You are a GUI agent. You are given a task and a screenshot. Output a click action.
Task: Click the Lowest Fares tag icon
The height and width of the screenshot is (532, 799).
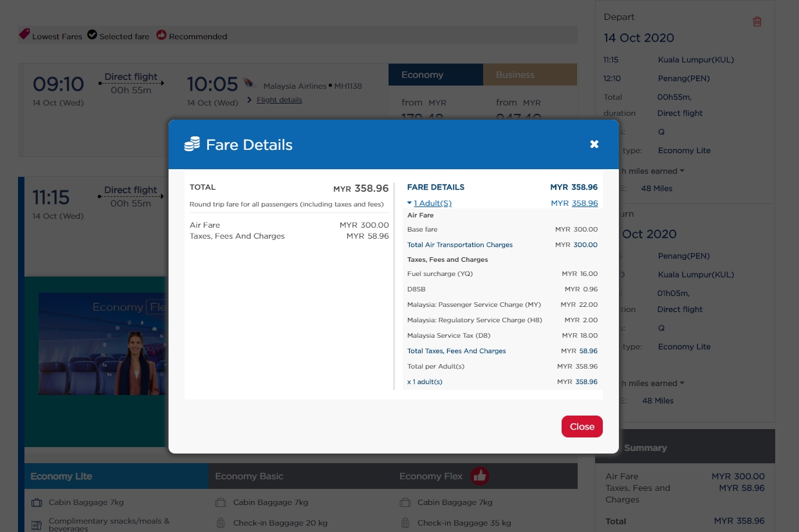[x=24, y=35]
